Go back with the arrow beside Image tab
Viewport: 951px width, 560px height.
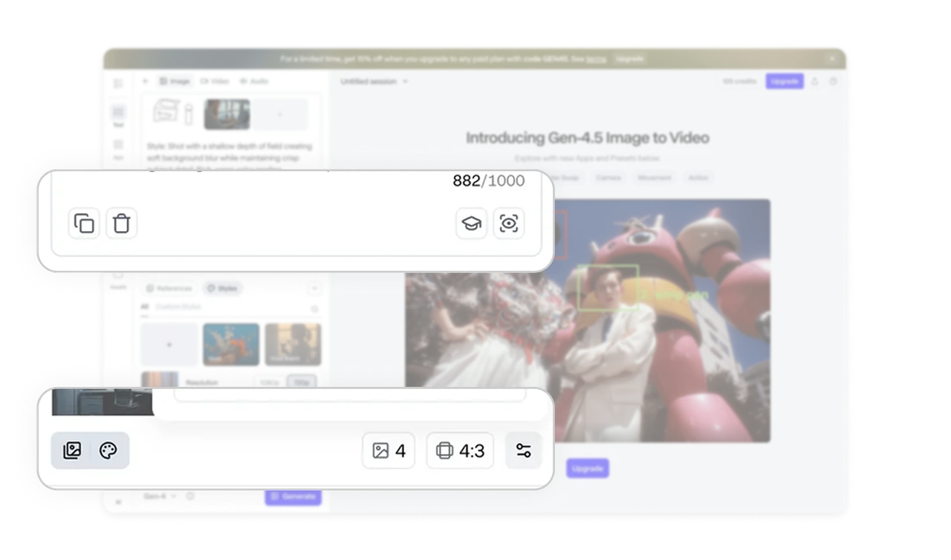(x=146, y=81)
